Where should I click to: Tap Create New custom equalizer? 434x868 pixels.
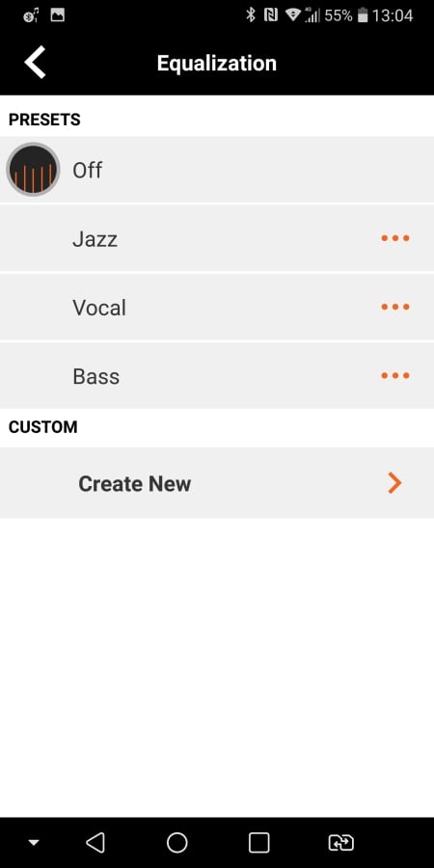(217, 483)
